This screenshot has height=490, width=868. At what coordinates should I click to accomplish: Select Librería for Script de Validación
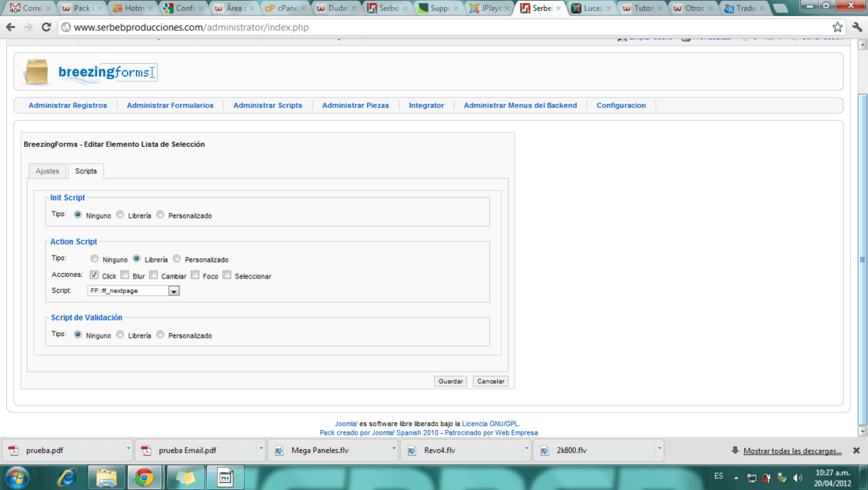click(120, 335)
